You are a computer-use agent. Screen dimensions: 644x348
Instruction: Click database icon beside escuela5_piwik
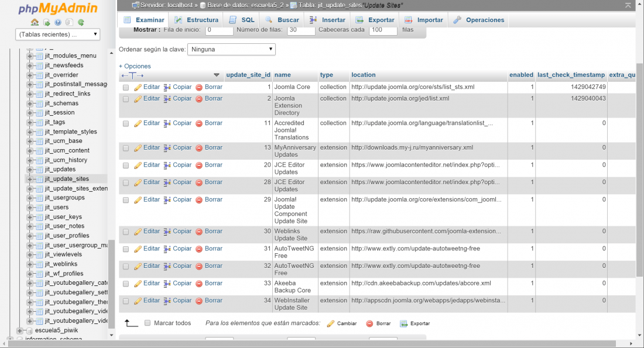point(29,330)
